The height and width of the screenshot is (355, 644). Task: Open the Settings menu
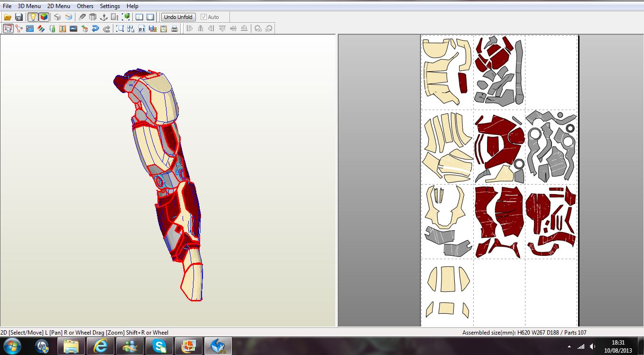click(110, 6)
